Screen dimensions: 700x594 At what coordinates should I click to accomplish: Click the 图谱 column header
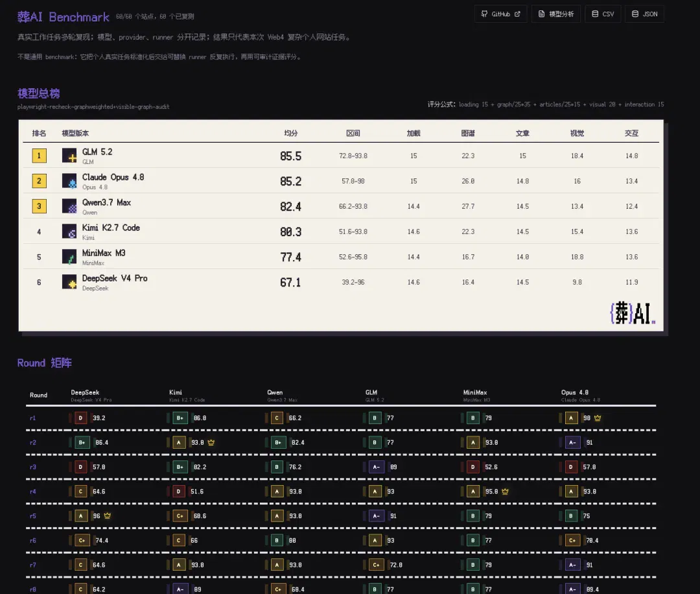click(x=468, y=133)
